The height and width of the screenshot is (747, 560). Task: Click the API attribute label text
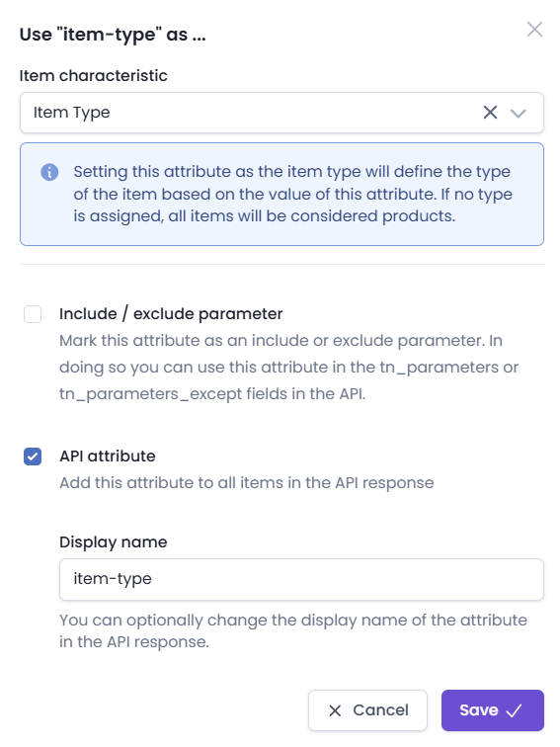coord(107,456)
